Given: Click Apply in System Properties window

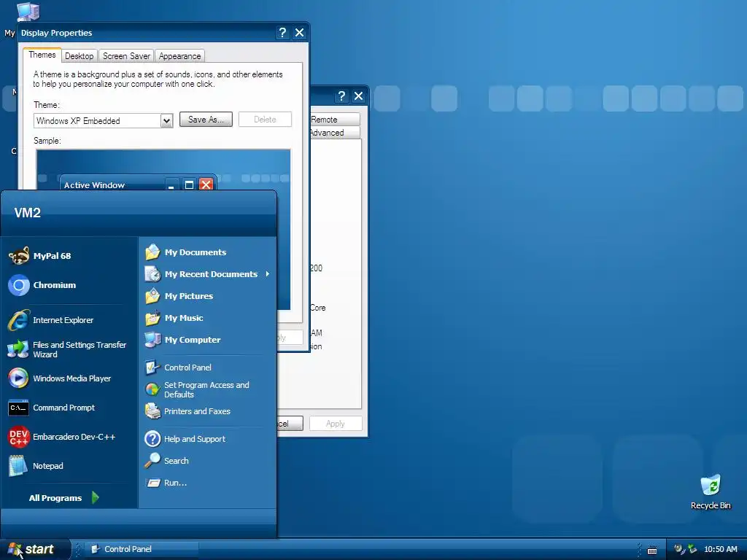Looking at the screenshot, I should click(336, 424).
